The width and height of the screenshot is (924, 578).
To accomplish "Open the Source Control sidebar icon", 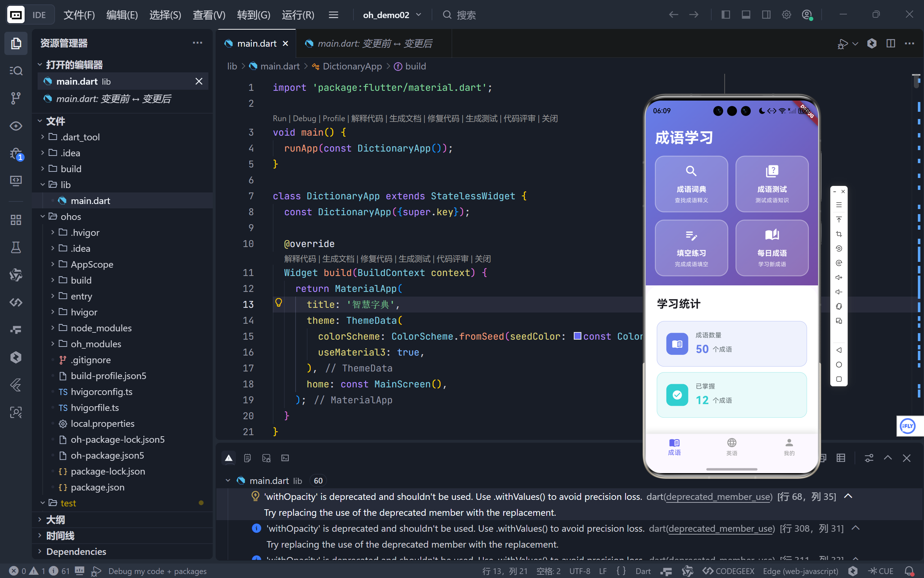I will coord(16,98).
